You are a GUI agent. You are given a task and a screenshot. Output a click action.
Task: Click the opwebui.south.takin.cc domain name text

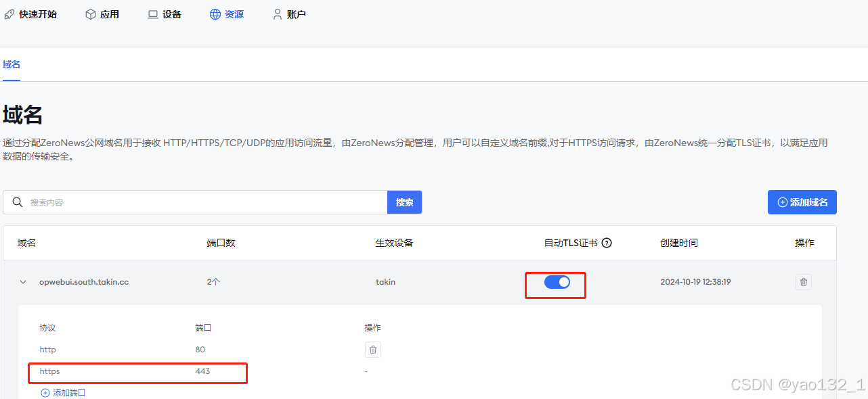click(x=84, y=282)
